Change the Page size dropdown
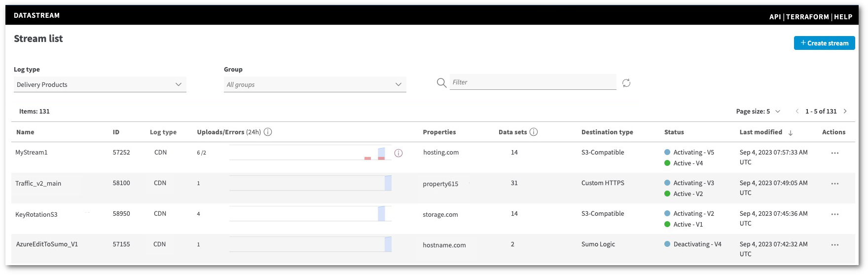Image resolution: width=868 pixels, height=275 pixels. point(758,112)
